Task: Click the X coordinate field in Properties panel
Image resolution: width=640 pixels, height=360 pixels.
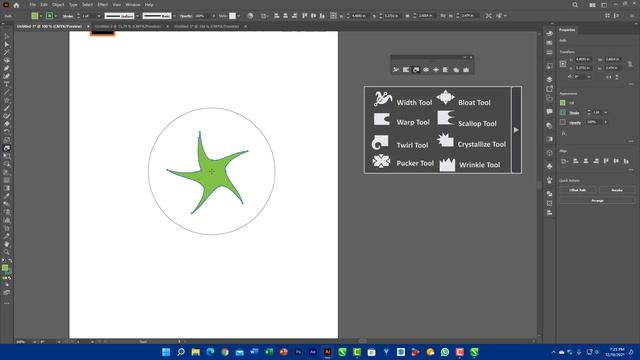Action: click(x=583, y=60)
